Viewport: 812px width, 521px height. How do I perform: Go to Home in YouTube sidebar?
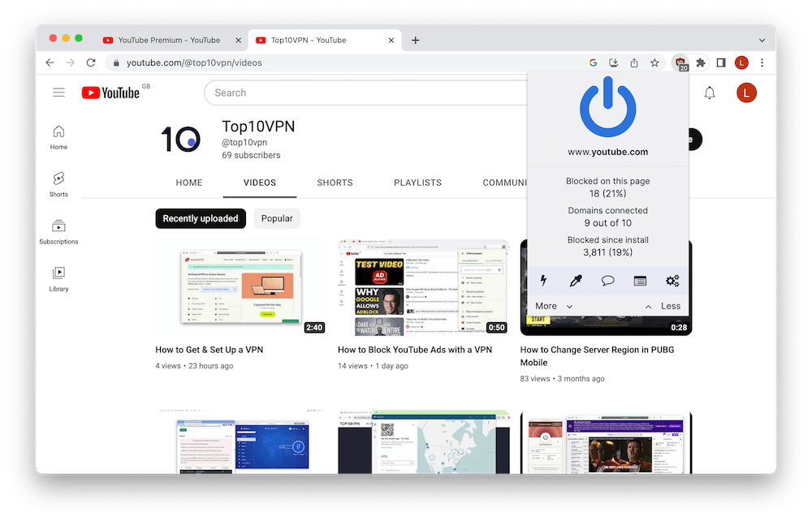(58, 137)
